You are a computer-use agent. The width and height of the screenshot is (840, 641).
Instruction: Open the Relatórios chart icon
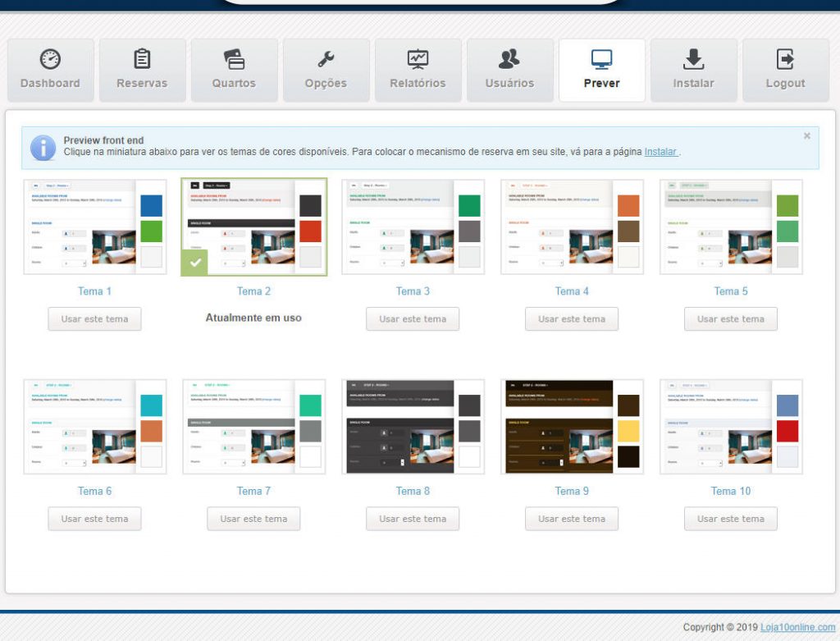(418, 59)
